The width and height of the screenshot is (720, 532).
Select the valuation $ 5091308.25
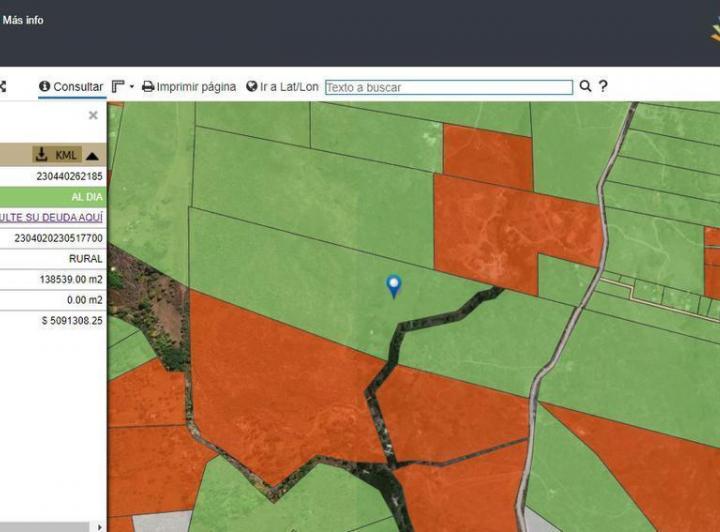72,321
